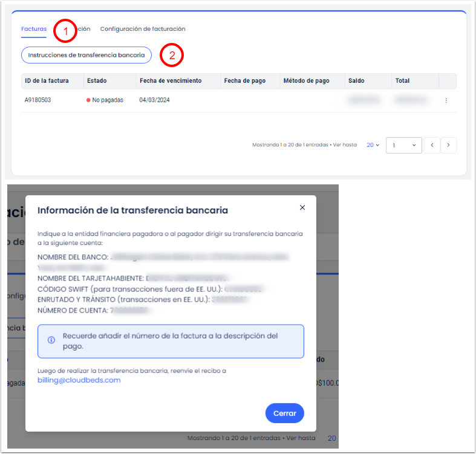Click Instrucciones de transferencia bancaria button

click(x=86, y=54)
